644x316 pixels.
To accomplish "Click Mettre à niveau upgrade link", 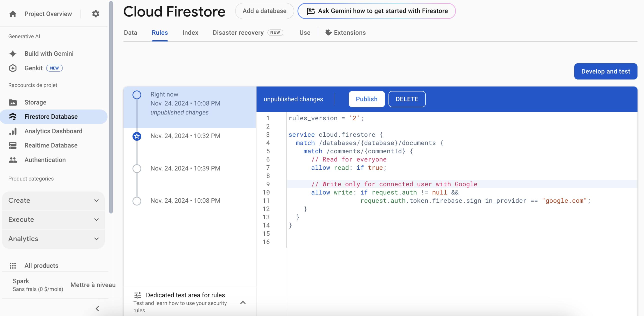I will point(93,285).
